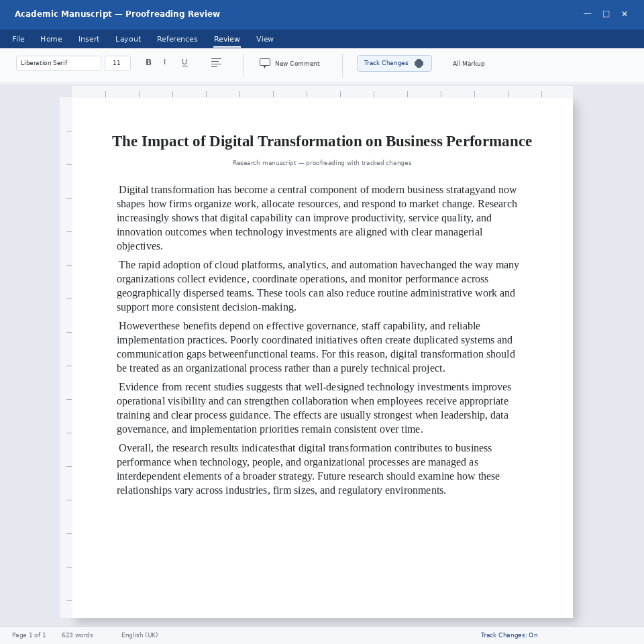Switch to the Insert tab
644x644 pixels.
89,39
